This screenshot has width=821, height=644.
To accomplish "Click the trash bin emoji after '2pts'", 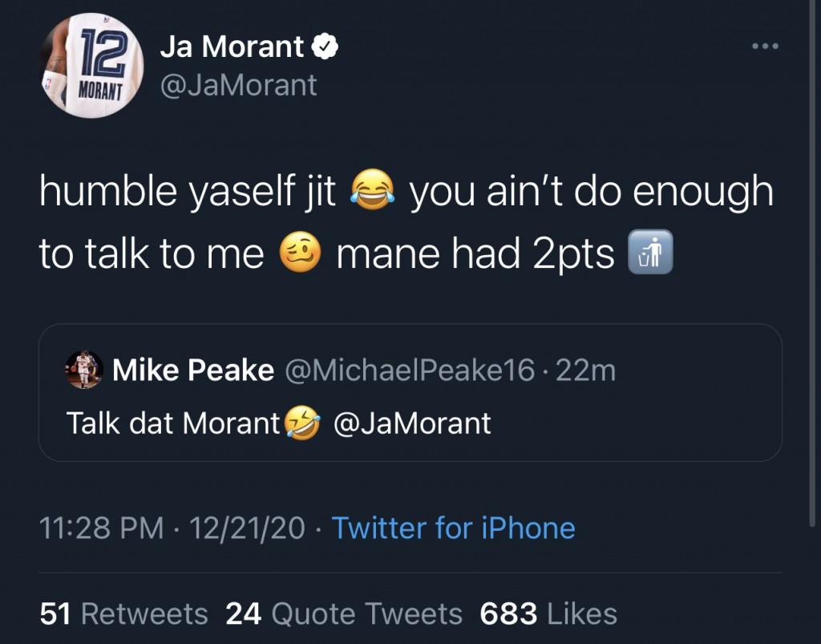I will coord(650,253).
